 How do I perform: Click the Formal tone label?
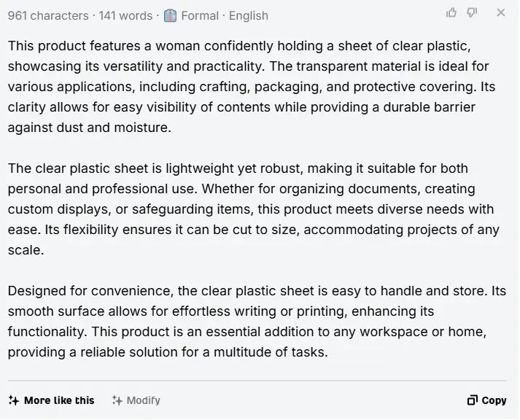[200, 15]
